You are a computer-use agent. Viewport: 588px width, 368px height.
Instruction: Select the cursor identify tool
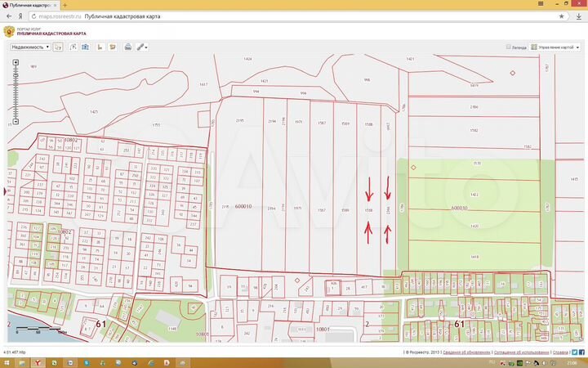(58, 47)
